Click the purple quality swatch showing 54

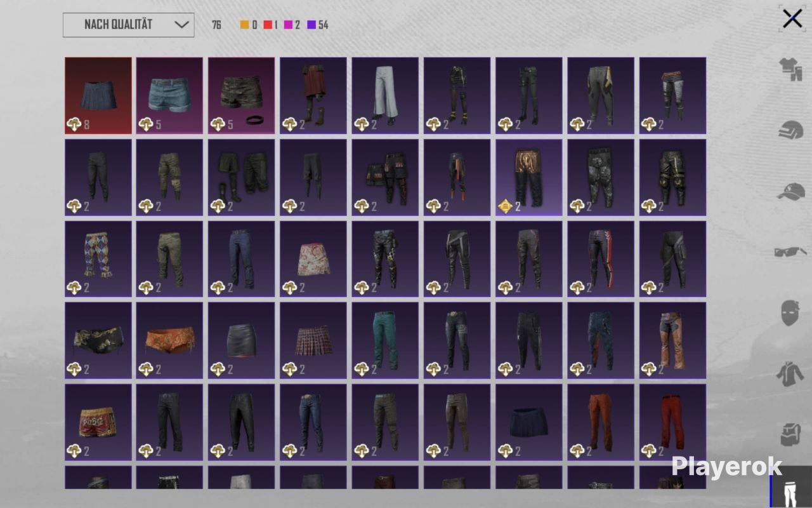point(311,25)
